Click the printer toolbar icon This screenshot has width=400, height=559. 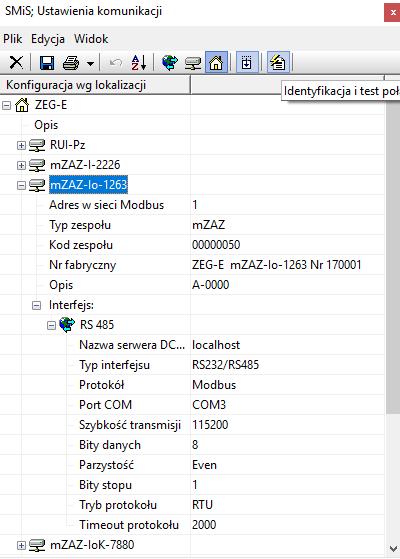tap(71, 63)
